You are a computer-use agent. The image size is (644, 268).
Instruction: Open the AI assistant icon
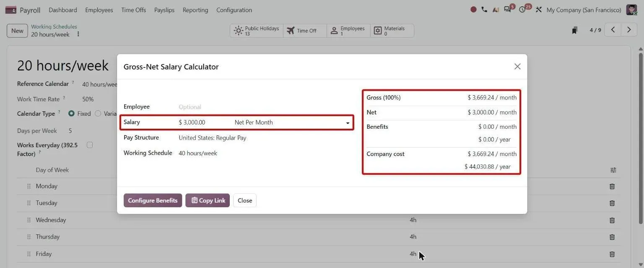coord(496,10)
